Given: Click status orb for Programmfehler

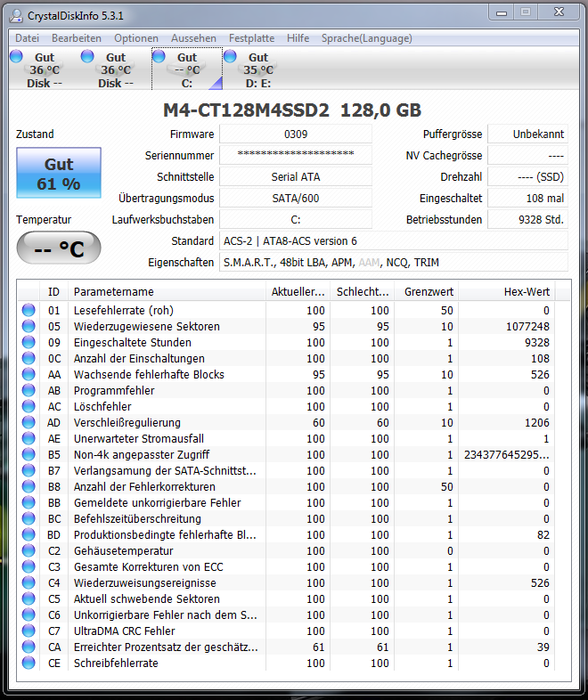Looking at the screenshot, I should tap(29, 390).
